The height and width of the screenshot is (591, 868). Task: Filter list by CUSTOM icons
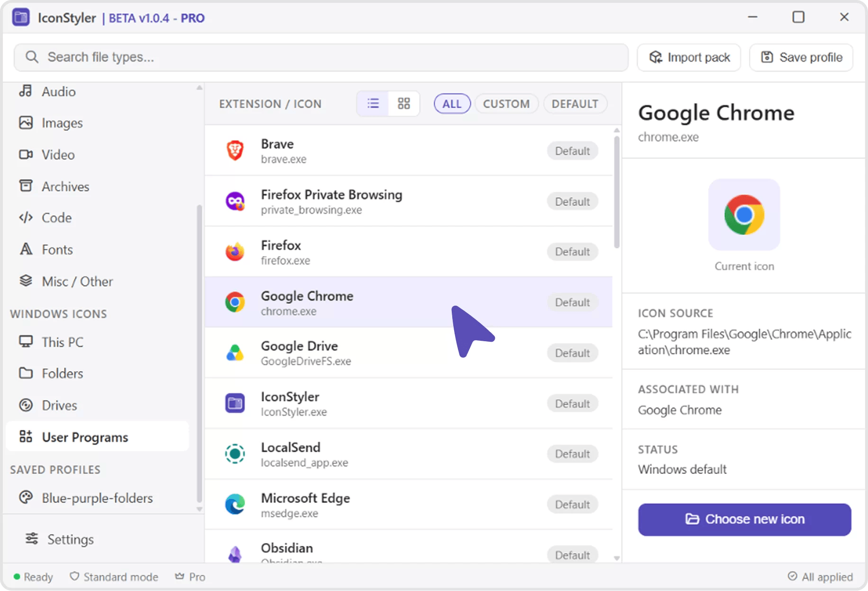coord(506,104)
